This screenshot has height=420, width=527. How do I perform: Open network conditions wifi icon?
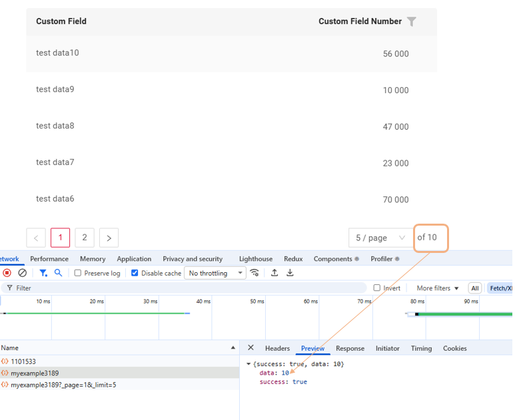(x=255, y=273)
